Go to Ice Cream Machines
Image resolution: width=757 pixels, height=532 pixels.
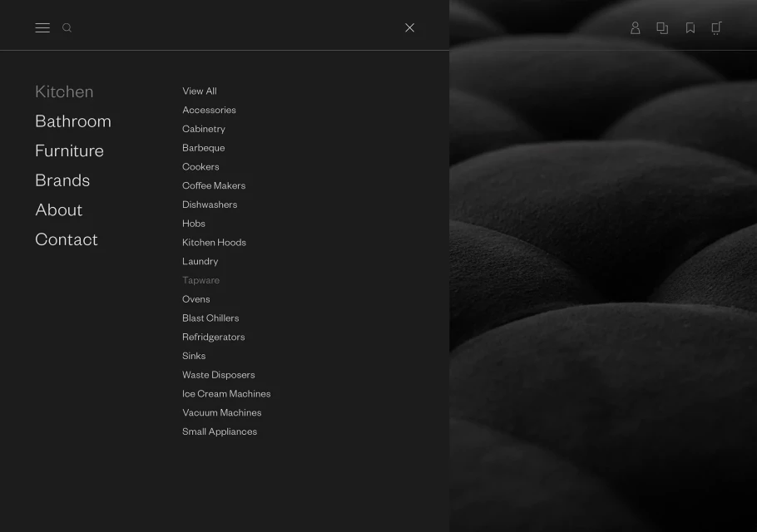click(226, 394)
